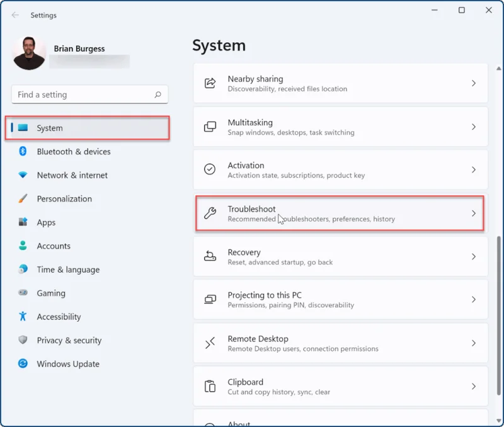Click the Personalization paintbrush icon
This screenshot has width=504, height=427.
click(x=23, y=198)
